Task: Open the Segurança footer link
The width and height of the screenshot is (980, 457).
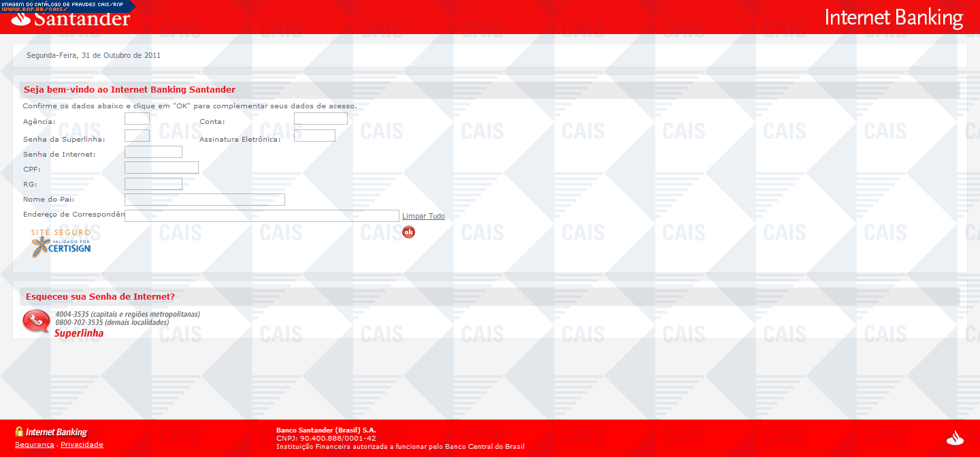Action: pyautogui.click(x=34, y=445)
